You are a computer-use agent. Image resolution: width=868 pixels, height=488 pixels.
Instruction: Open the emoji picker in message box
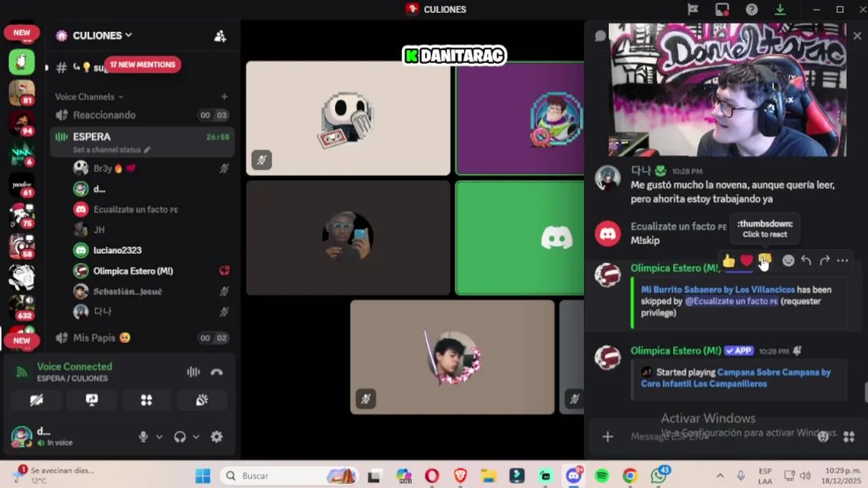click(x=823, y=436)
